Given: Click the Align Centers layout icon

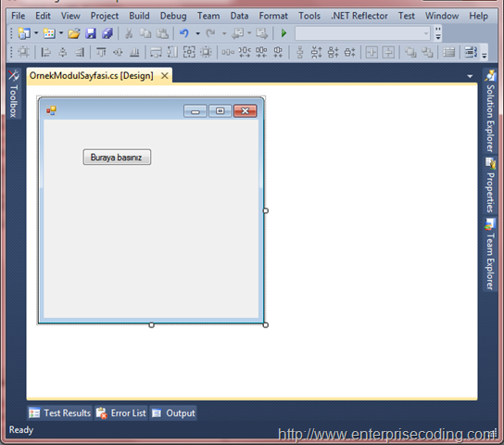Looking at the screenshot, I should [x=63, y=52].
